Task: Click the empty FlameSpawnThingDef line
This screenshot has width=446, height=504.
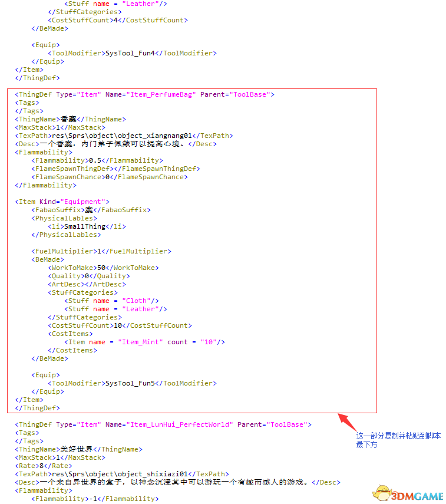Action: pos(115,169)
